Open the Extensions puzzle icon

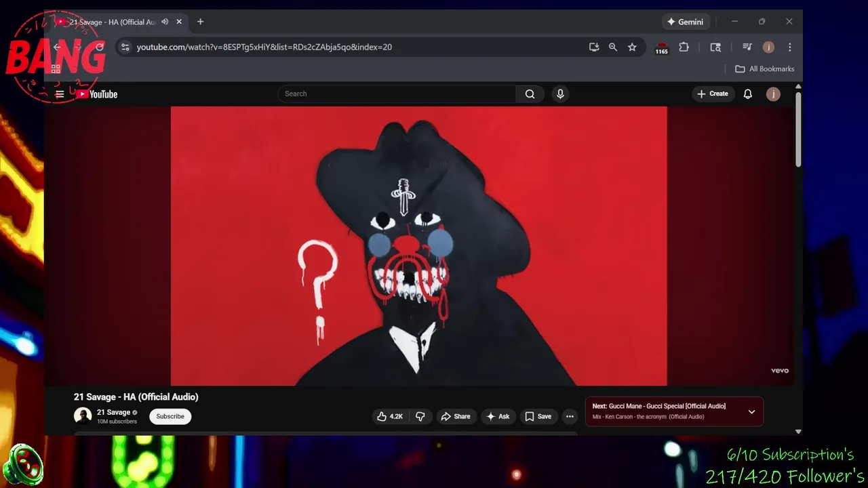point(684,47)
